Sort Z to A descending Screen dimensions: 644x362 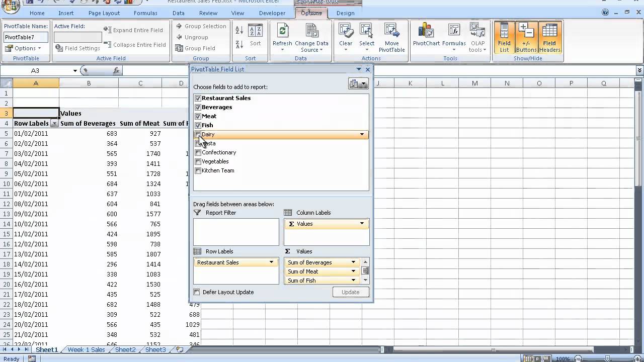click(239, 44)
